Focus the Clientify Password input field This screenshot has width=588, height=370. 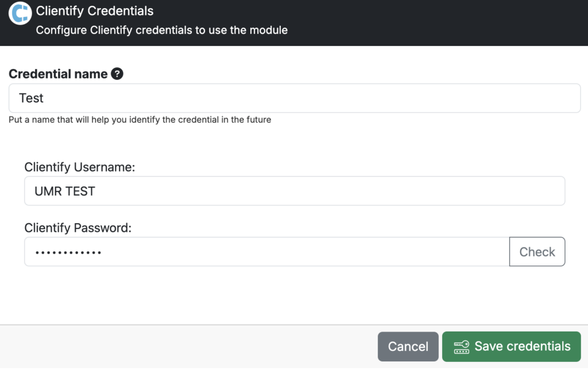266,252
